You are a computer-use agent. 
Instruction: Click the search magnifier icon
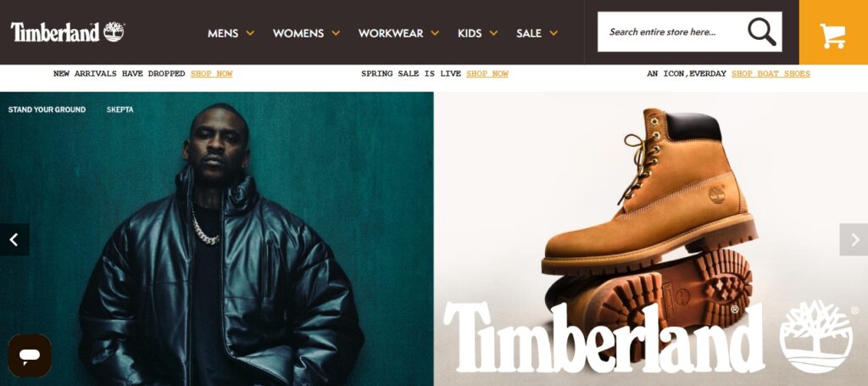(x=762, y=32)
